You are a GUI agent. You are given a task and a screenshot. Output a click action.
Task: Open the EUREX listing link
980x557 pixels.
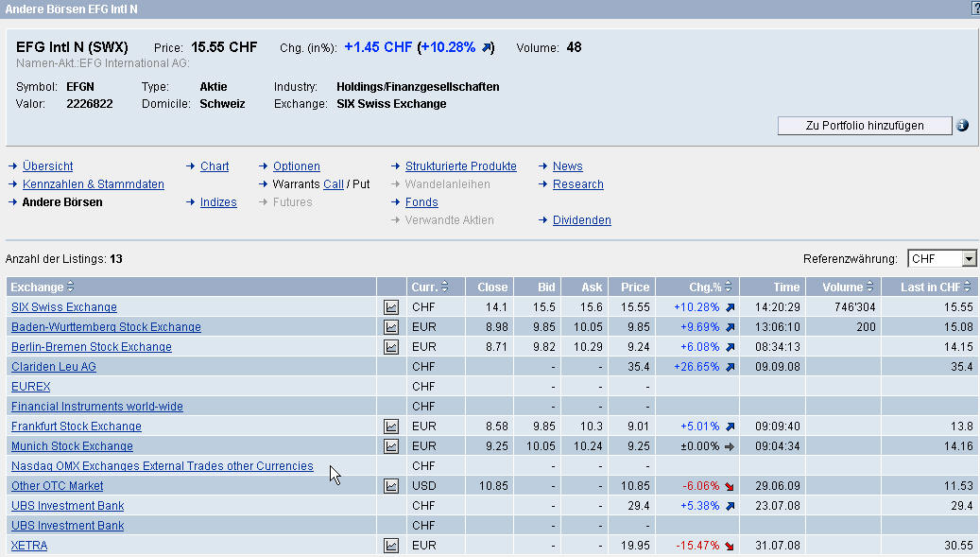30,387
